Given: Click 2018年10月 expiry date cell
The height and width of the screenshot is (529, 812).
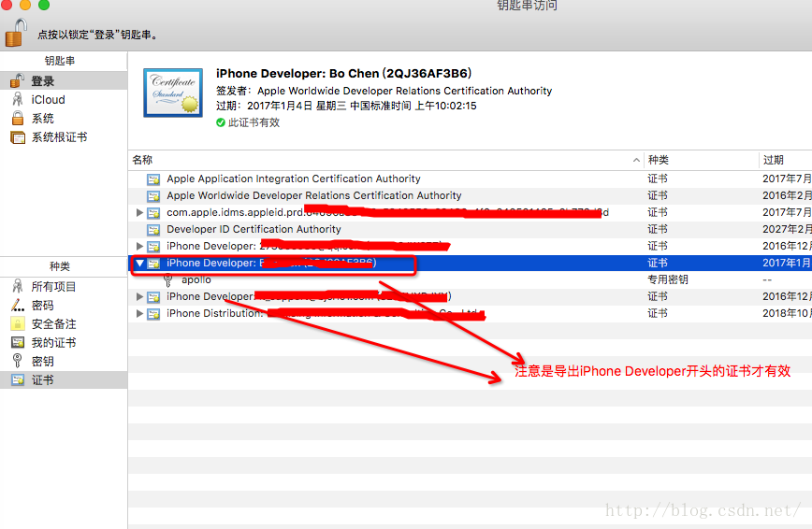Looking at the screenshot, I should click(787, 313).
